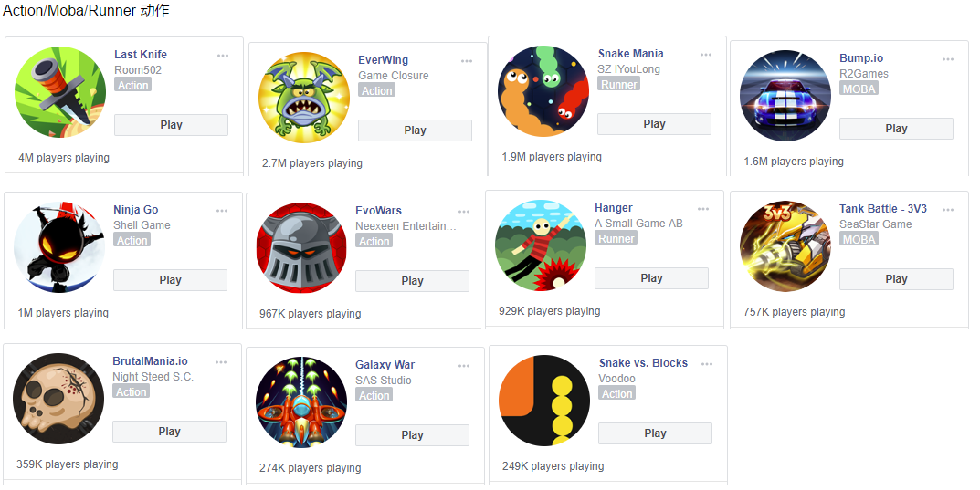Click the Play button for Bump.io
This screenshot has width=980, height=490.
(896, 129)
